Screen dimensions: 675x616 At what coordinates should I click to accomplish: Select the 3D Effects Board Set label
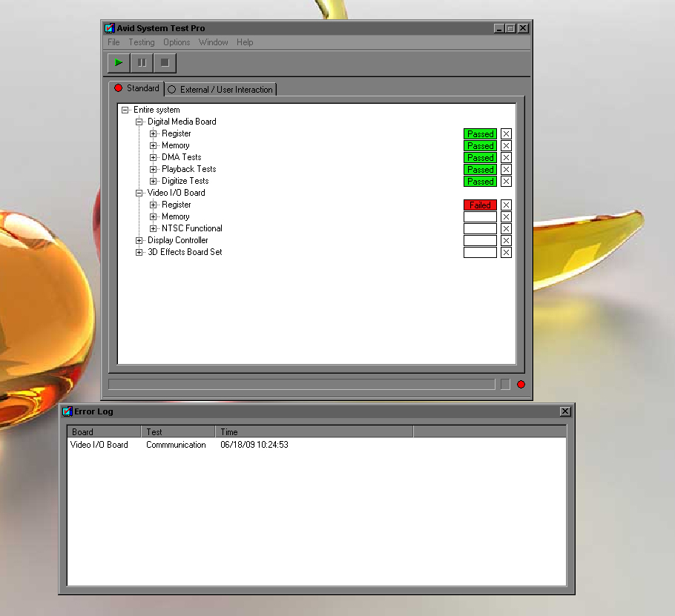click(x=185, y=252)
